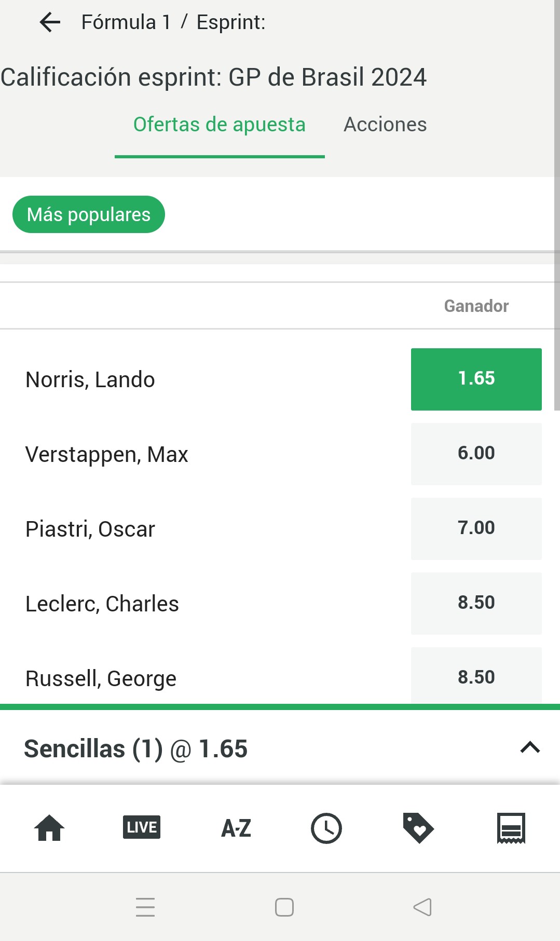Open the home icon in bottom bar

[x=49, y=828]
